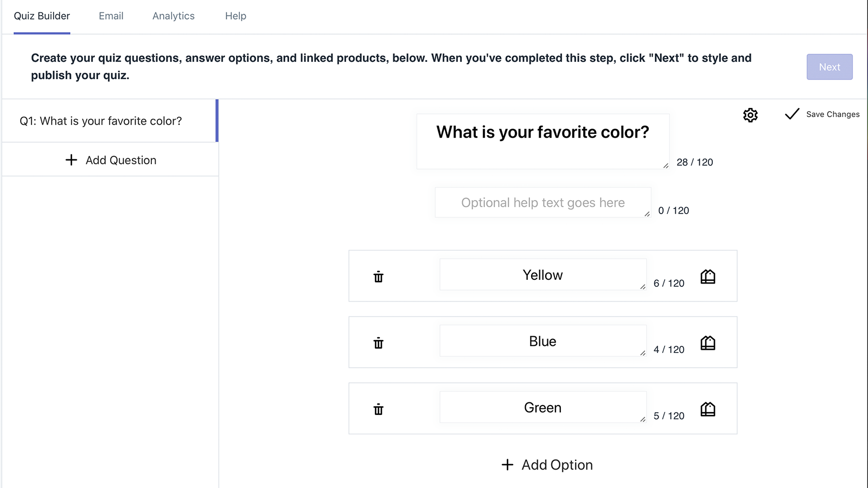Image resolution: width=868 pixels, height=488 pixels.
Task: Click trash icon for Green option
Action: [378, 409]
